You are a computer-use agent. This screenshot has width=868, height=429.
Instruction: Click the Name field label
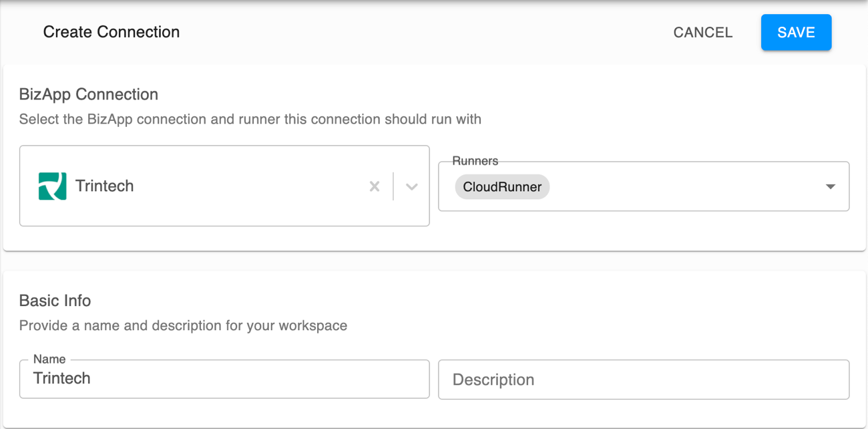coord(49,360)
